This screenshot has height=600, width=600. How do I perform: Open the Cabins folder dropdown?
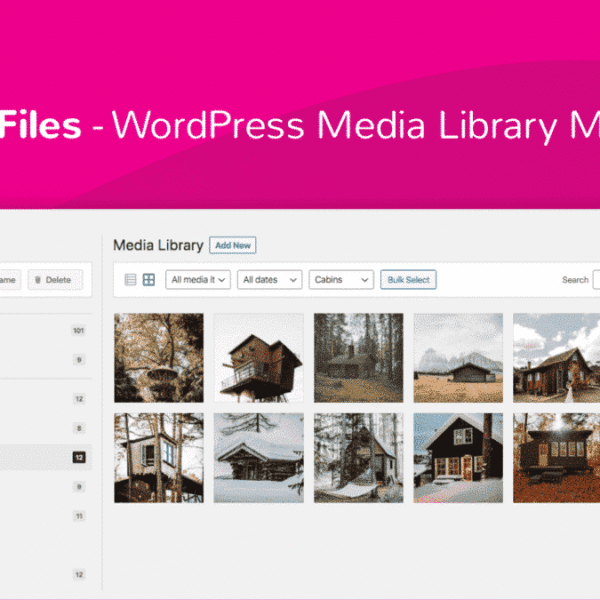point(341,280)
